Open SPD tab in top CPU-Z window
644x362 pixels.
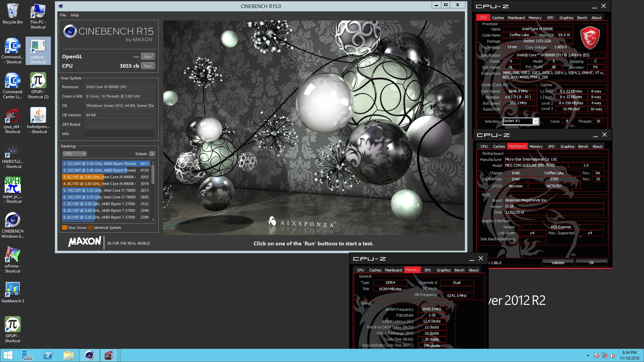[x=550, y=18]
